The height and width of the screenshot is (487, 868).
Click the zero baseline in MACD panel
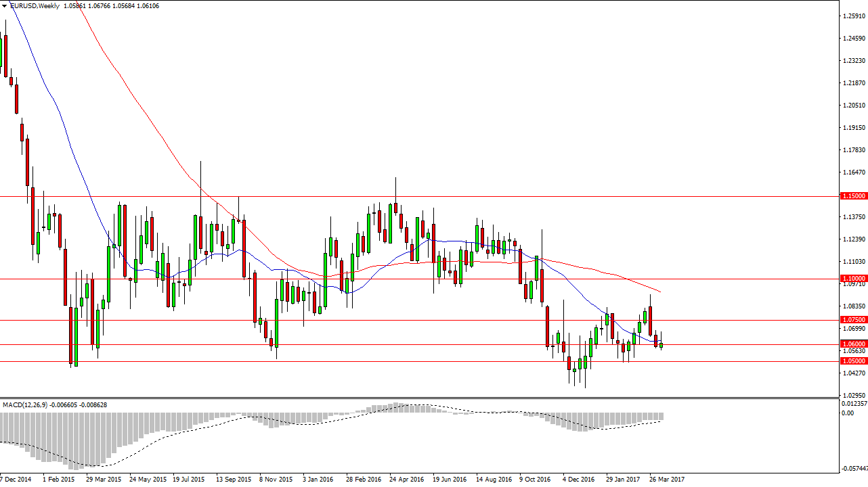coord(474,412)
